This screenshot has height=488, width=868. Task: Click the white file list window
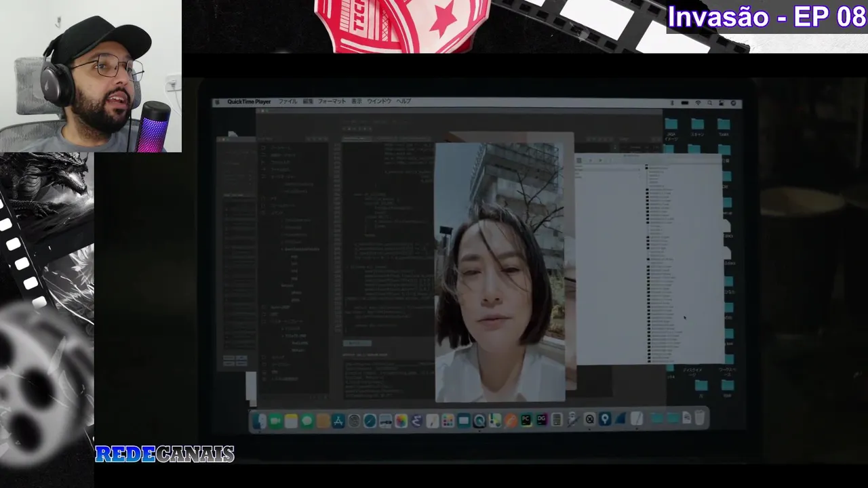tap(649, 259)
